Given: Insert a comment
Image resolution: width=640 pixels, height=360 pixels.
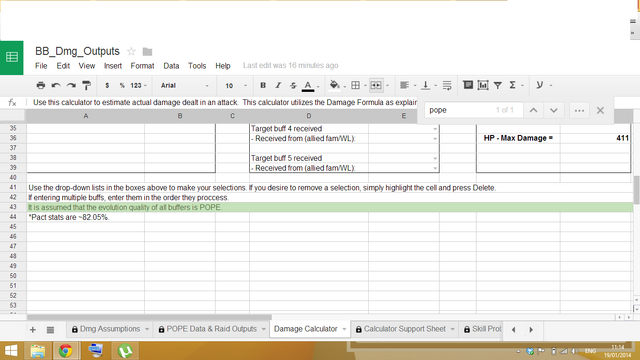Looking at the screenshot, I should click(468, 85).
